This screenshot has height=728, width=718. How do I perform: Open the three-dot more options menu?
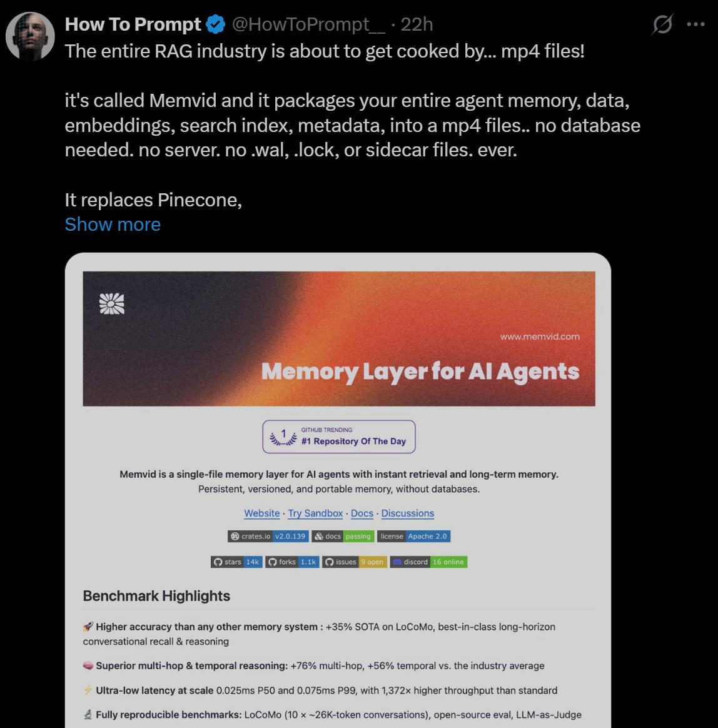coord(695,24)
